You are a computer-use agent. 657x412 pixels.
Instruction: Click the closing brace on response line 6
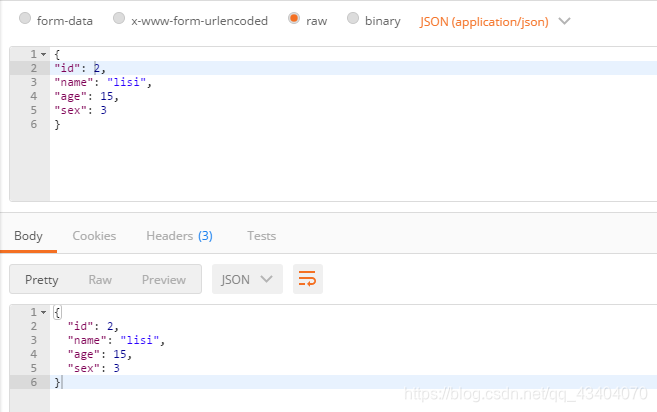(57, 382)
